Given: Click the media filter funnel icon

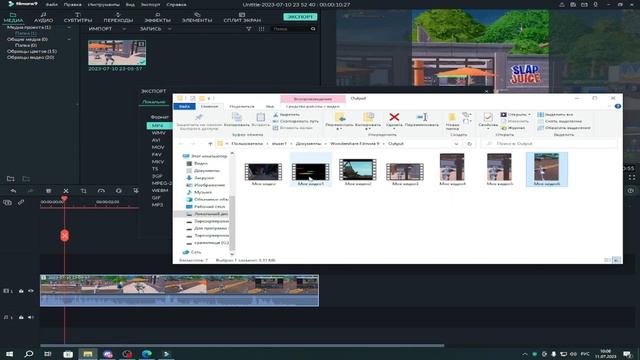Looking at the screenshot, I should [249, 29].
